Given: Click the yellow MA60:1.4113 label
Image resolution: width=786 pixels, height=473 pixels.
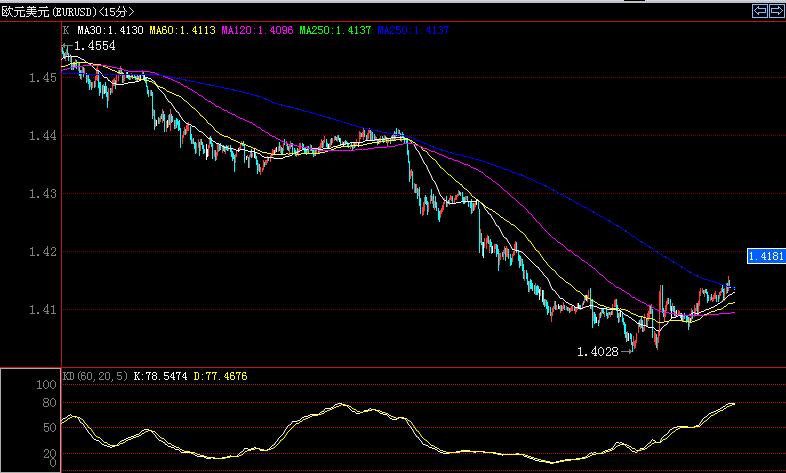Looking at the screenshot, I should (x=182, y=30).
